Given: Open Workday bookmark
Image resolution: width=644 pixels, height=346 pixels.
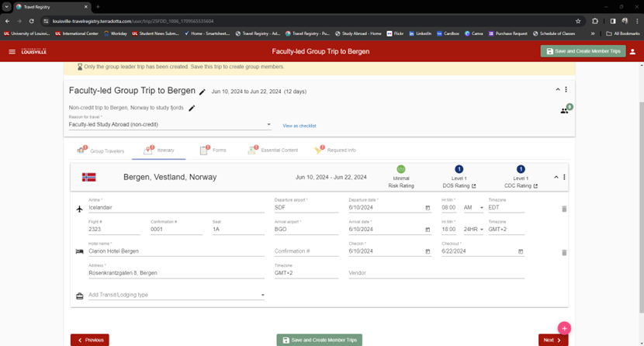Looking at the screenshot, I should [x=116, y=33].
